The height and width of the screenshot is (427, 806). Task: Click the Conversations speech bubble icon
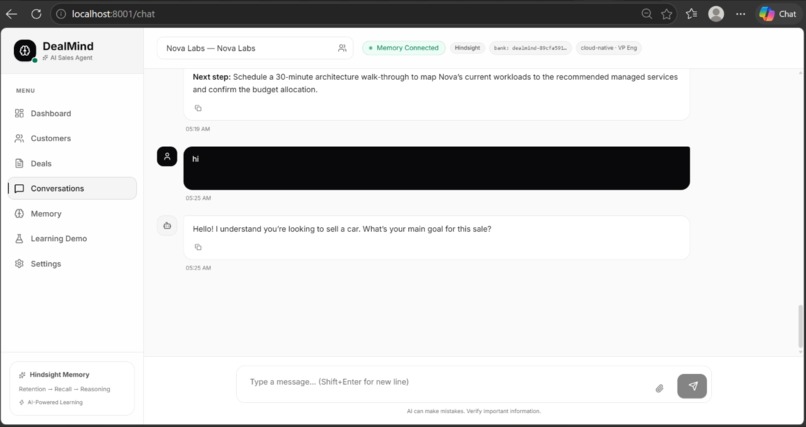[x=19, y=189]
